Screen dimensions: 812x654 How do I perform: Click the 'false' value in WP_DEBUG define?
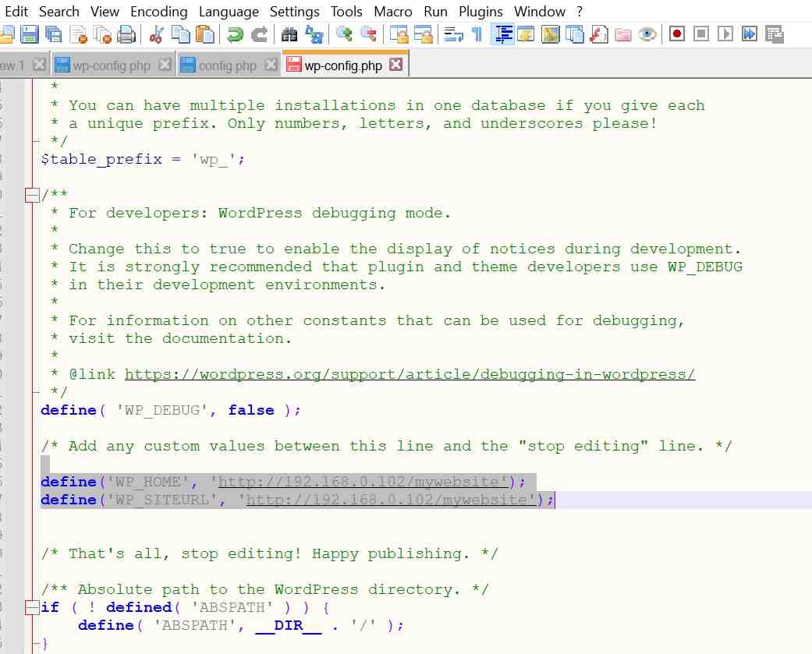coord(251,410)
